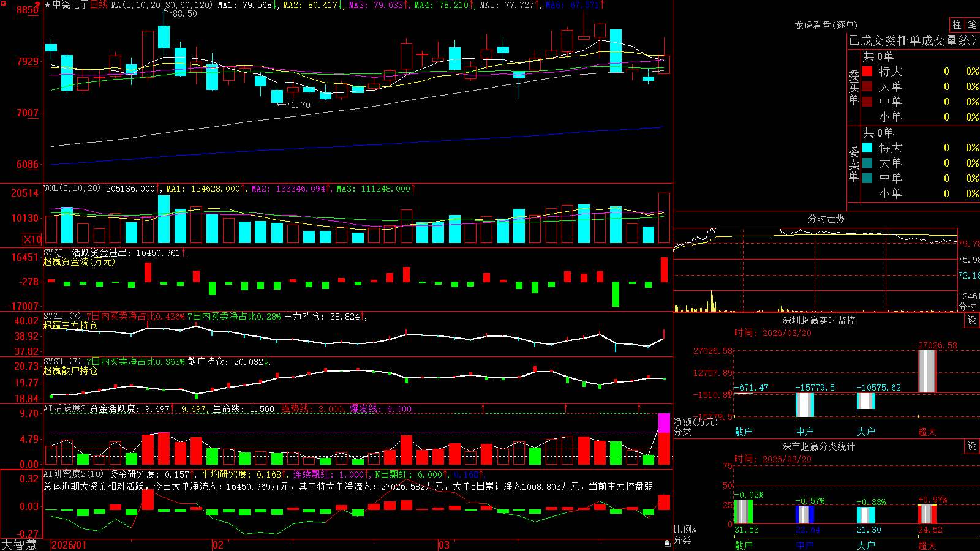This screenshot has width=980, height=551.
Task: Click the MA1: 79.568 value
Action: (247, 5)
